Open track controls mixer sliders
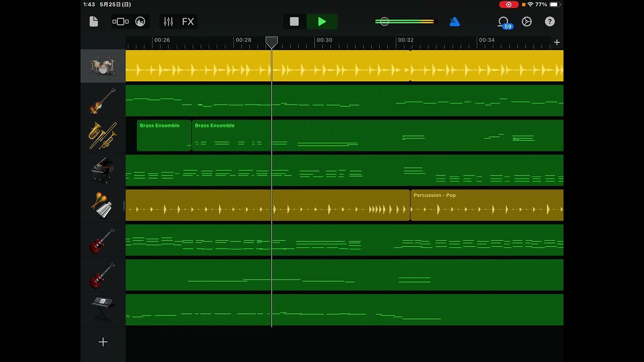644x362 pixels. (x=168, y=22)
